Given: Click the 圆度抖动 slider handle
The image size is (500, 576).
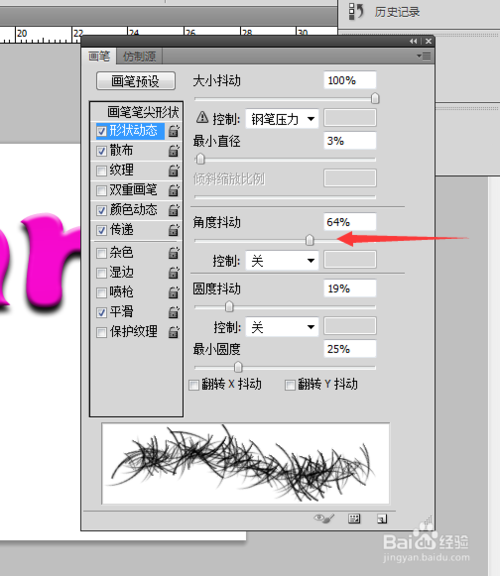Looking at the screenshot, I should click(229, 306).
